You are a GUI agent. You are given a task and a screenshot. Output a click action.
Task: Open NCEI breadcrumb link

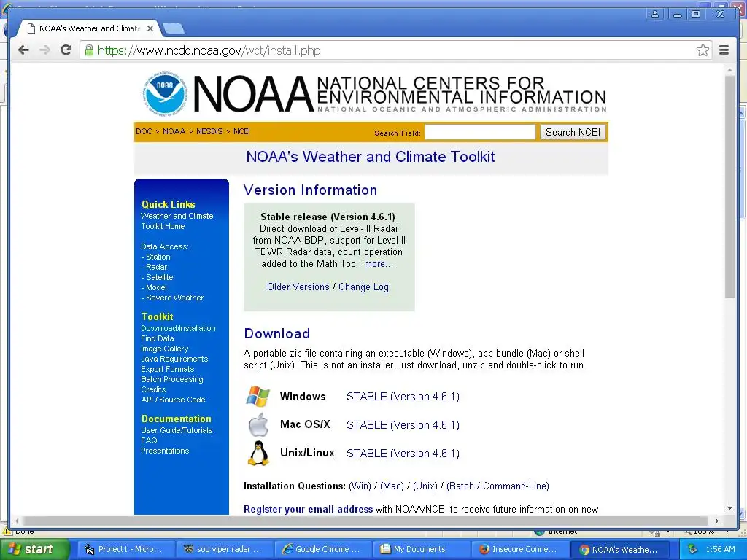(x=241, y=131)
